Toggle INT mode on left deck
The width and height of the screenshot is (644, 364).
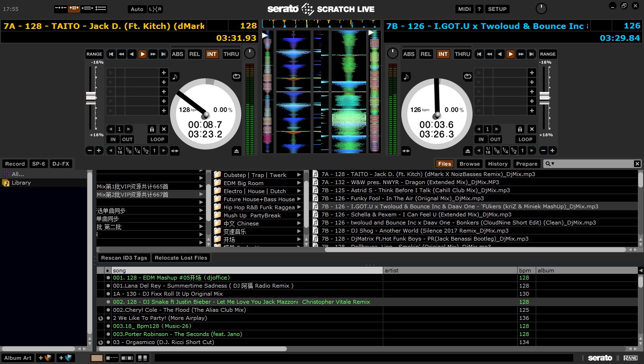(212, 54)
